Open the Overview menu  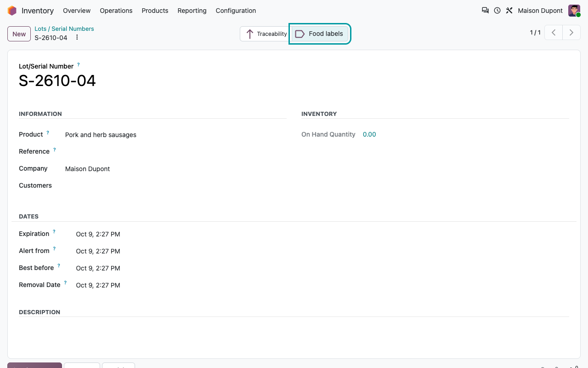(77, 11)
